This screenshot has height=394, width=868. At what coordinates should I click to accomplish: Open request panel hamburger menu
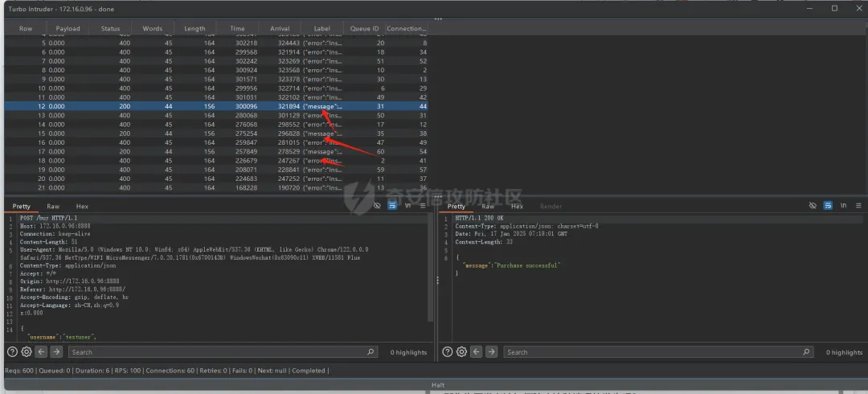coord(423,206)
